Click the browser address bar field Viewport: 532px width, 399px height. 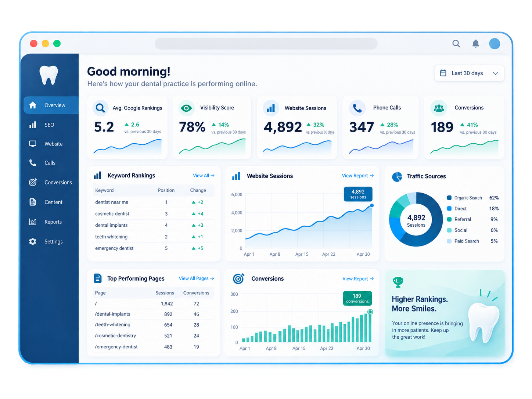coord(266,44)
